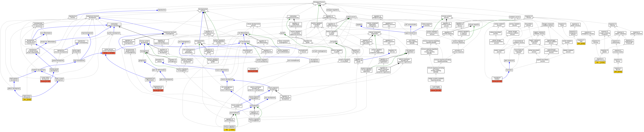Click the 'regulation of cell size' node
Image resolution: width=644 pixels, height=132 pixels.
tap(392, 51)
